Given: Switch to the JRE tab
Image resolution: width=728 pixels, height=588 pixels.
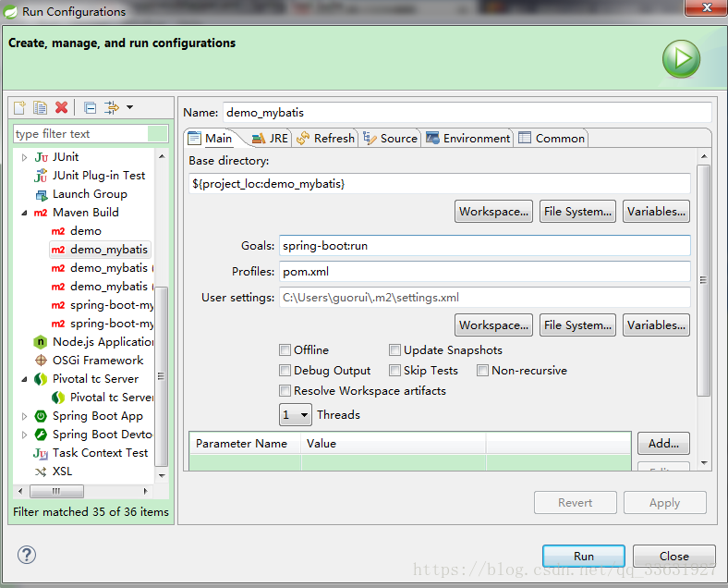Looking at the screenshot, I should point(270,139).
